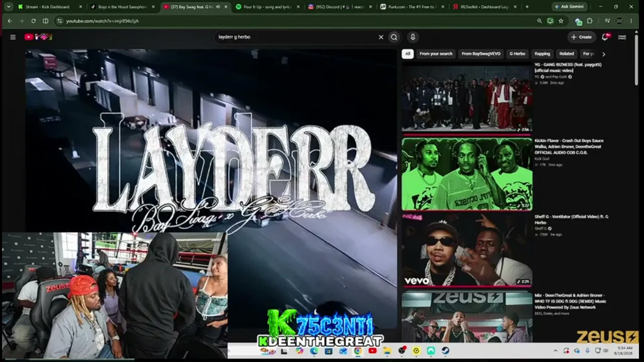Viewport: 644px width, 362px height.
Task: Close the Stream - Kick Dashboard tab
Action: pos(80,7)
